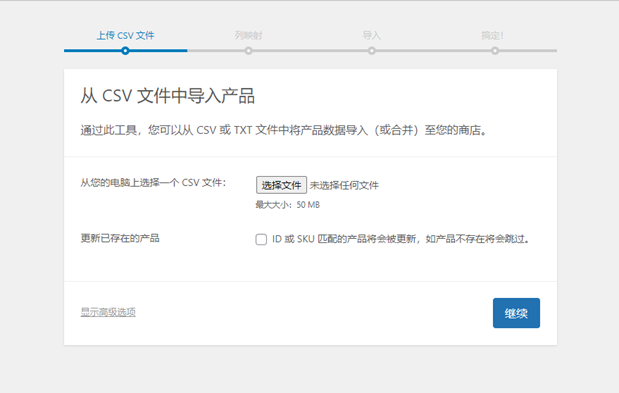This screenshot has width=619, height=393.
Task: Click the 上传 CSV 文件 step label
Action: (x=126, y=36)
